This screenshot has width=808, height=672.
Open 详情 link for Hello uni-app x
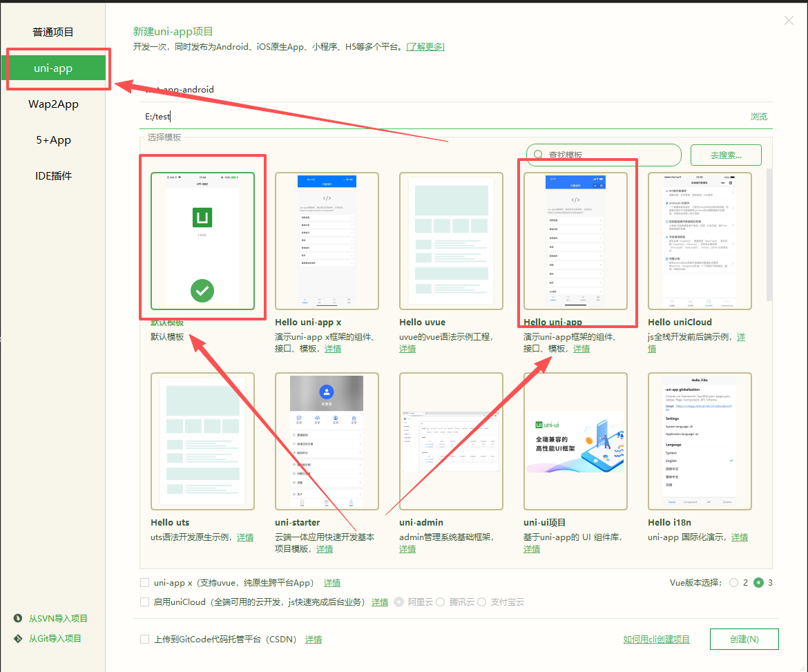tap(333, 349)
